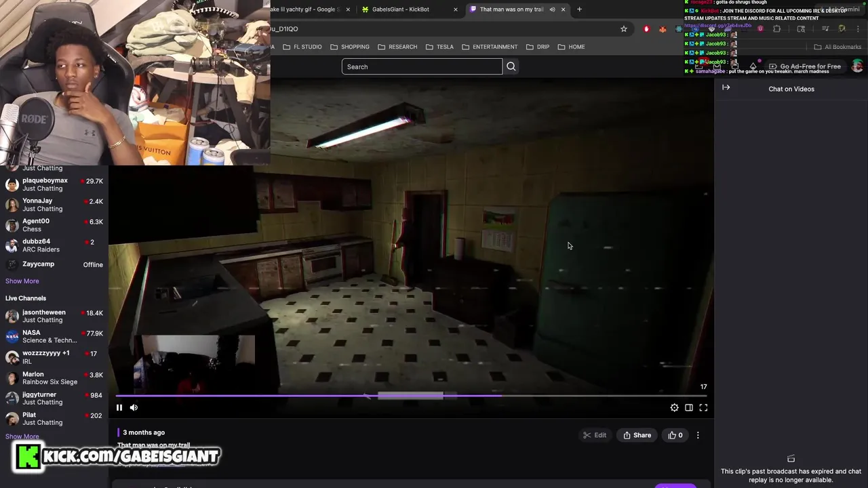The image size is (868, 488).
Task: Click the Chat on Videos title
Action: pos(791,89)
